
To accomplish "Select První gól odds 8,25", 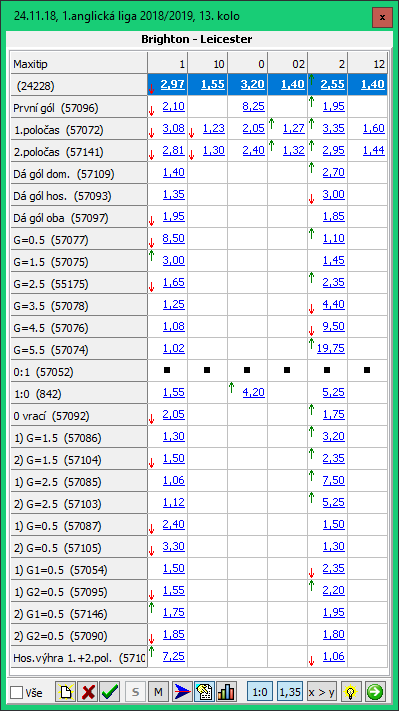I will click(253, 107).
